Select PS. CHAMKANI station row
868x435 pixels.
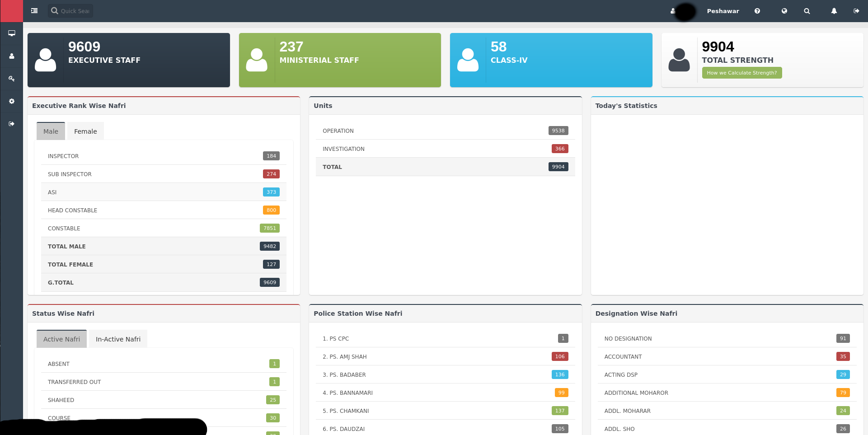(445, 411)
